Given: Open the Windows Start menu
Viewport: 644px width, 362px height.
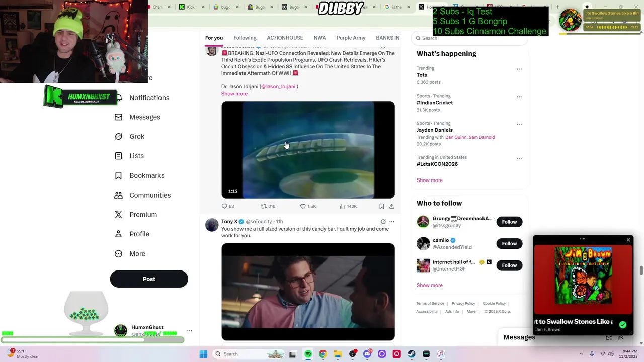Looking at the screenshot, I should click(203, 354).
